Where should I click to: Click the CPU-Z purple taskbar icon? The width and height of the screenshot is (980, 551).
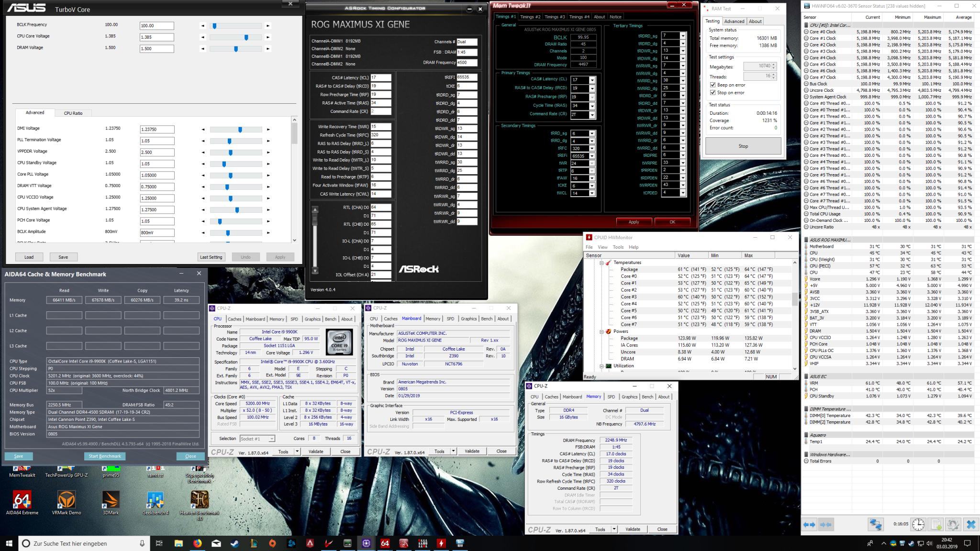[366, 543]
